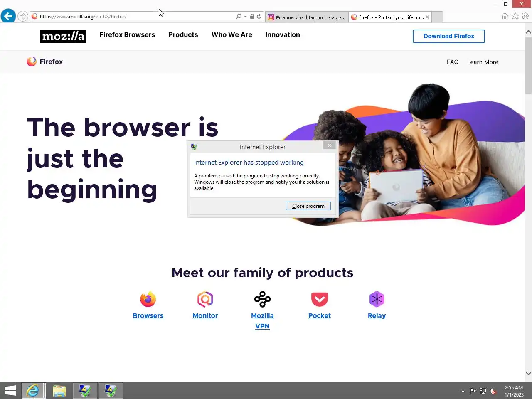Open Favorites star icon

515,16
